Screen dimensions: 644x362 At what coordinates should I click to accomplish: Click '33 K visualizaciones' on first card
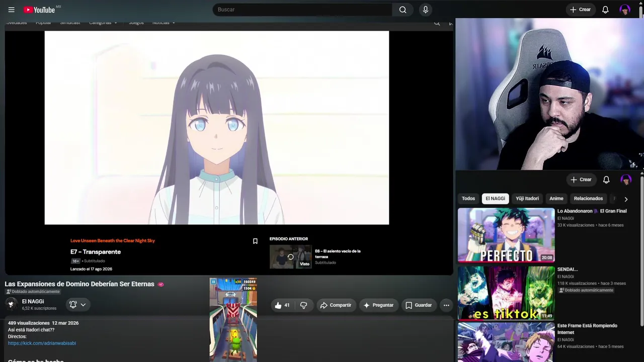click(576, 225)
